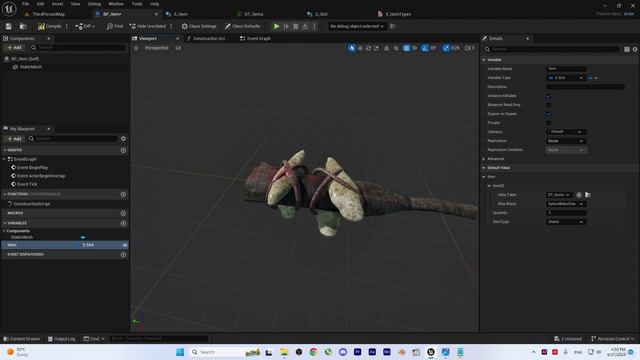
Task: Open the Debug menu
Action: tap(94, 4)
